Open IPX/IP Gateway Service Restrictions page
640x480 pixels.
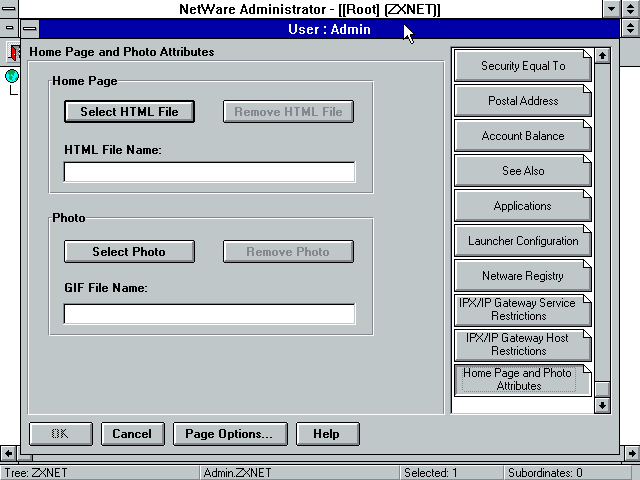[523, 309]
